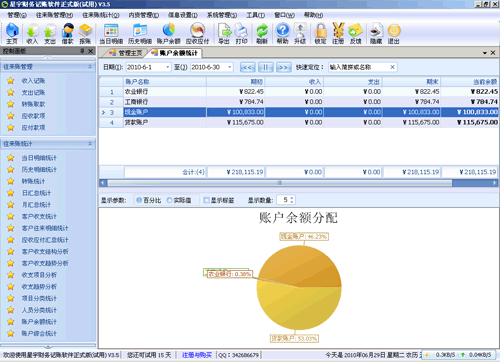
Task: Open the 窗口 menu
Action: [284, 15]
